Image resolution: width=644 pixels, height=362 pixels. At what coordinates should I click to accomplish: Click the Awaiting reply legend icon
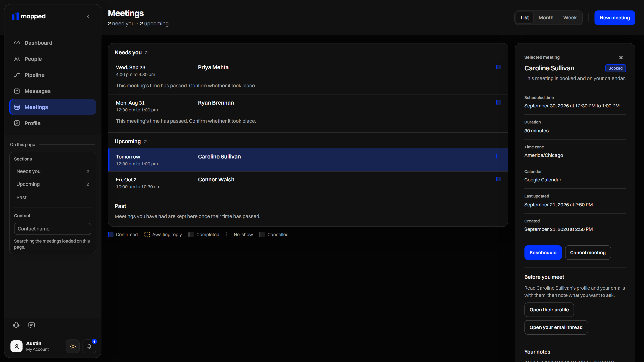tap(147, 234)
